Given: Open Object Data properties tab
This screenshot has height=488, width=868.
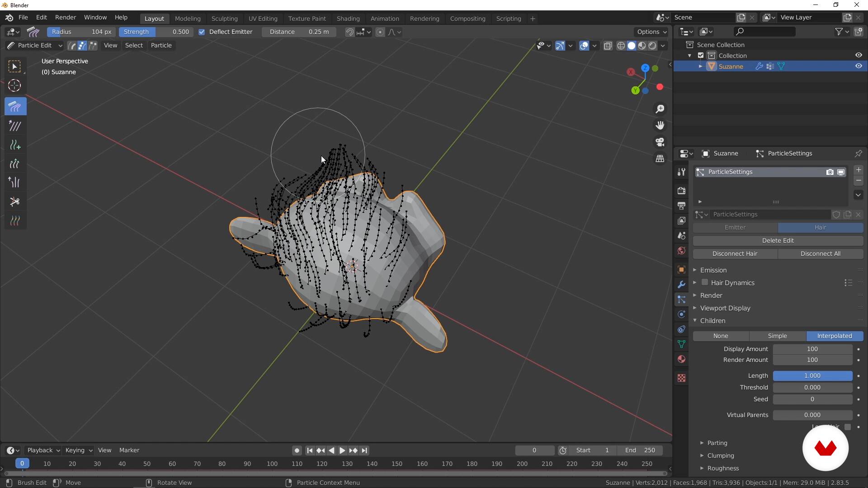Looking at the screenshot, I should [681, 344].
